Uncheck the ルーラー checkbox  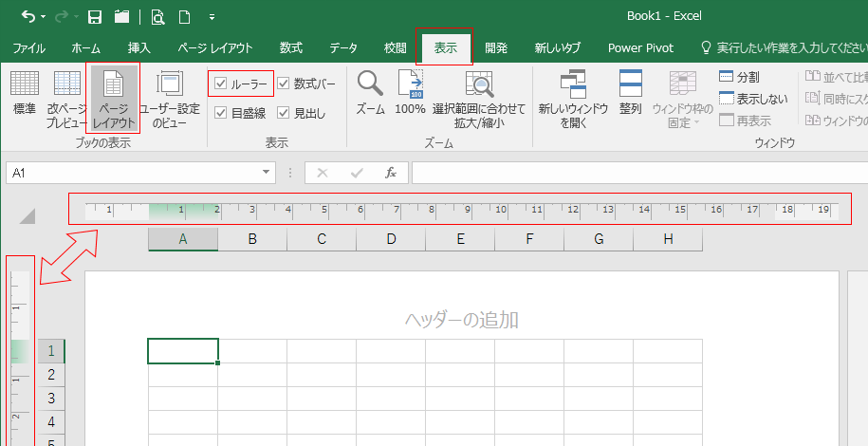tap(221, 84)
